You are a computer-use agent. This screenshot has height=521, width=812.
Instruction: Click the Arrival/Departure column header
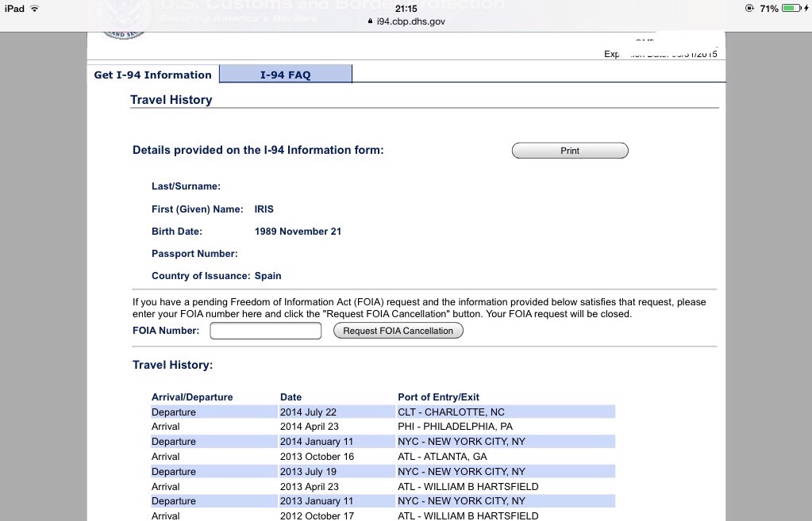coord(192,396)
